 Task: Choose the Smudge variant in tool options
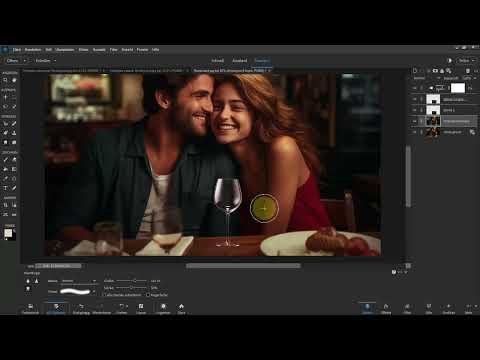pos(28,289)
